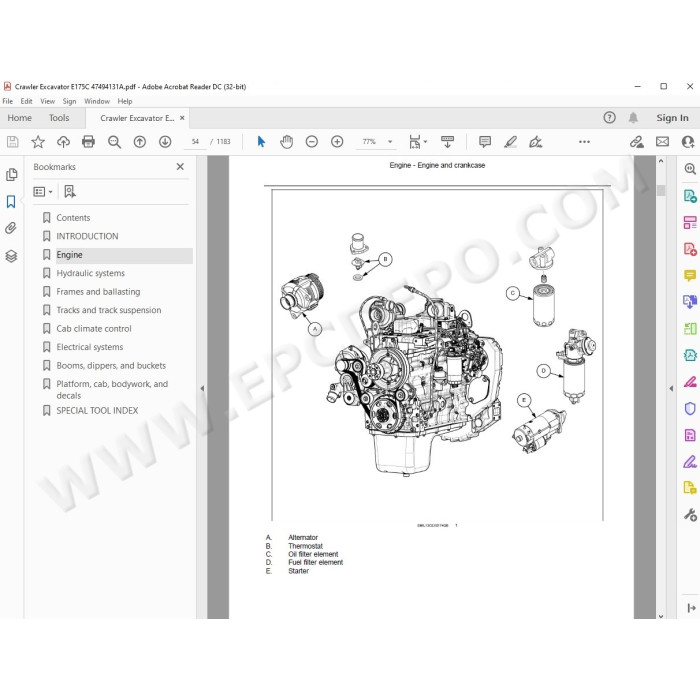
Task: Open notifications bell icon
Action: pos(633,118)
